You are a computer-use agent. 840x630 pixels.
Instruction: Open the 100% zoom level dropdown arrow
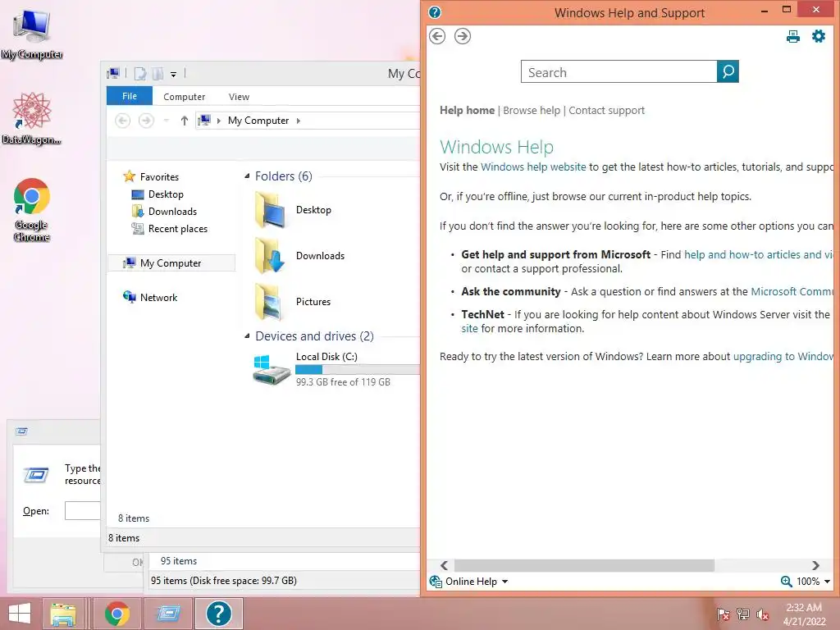pyautogui.click(x=827, y=582)
